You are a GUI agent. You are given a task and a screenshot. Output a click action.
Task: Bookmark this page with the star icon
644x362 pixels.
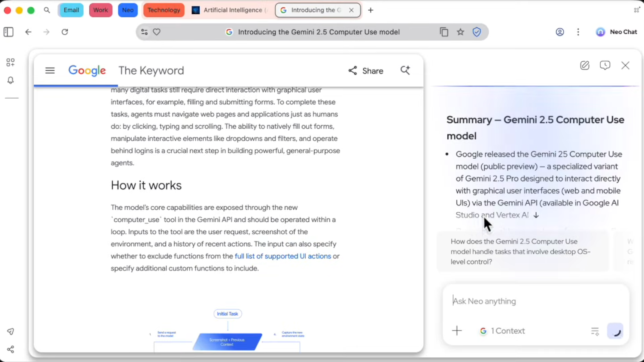pos(460,32)
